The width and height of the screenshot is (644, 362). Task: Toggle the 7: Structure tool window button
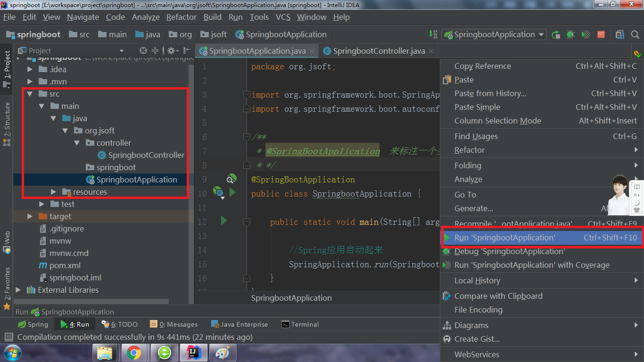pyautogui.click(x=7, y=123)
